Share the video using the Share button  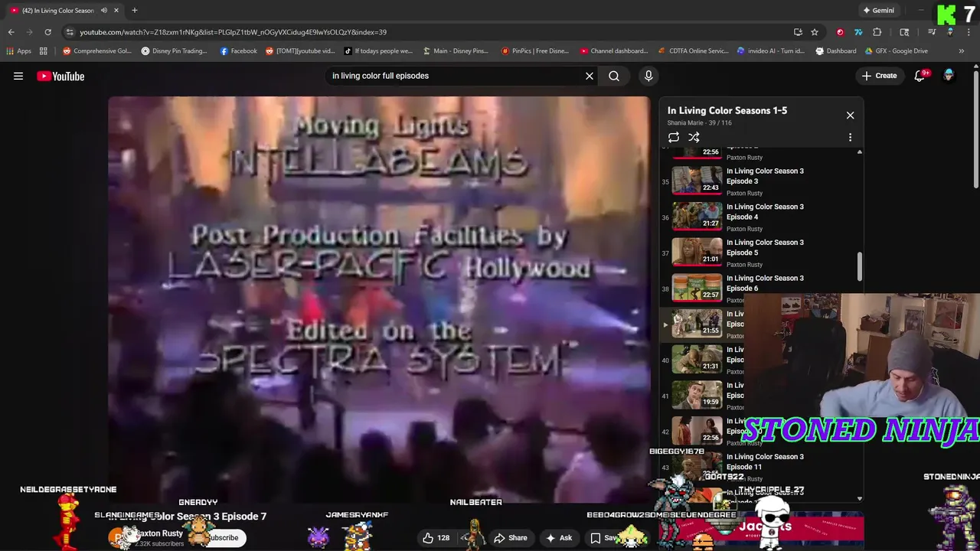(511, 538)
